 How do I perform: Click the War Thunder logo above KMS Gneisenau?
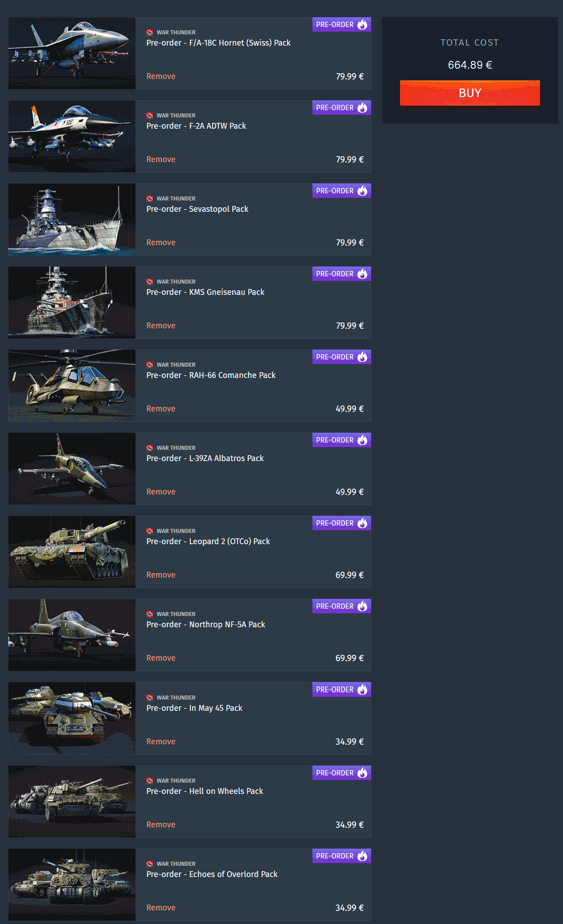[150, 282]
